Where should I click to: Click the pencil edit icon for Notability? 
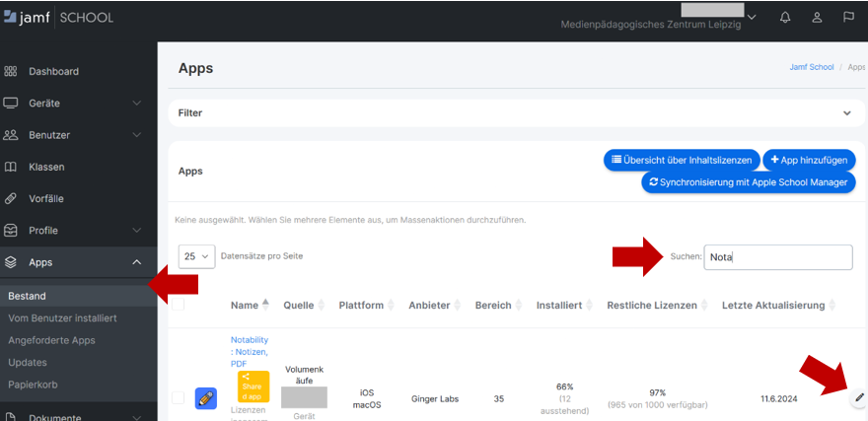pyautogui.click(x=859, y=397)
